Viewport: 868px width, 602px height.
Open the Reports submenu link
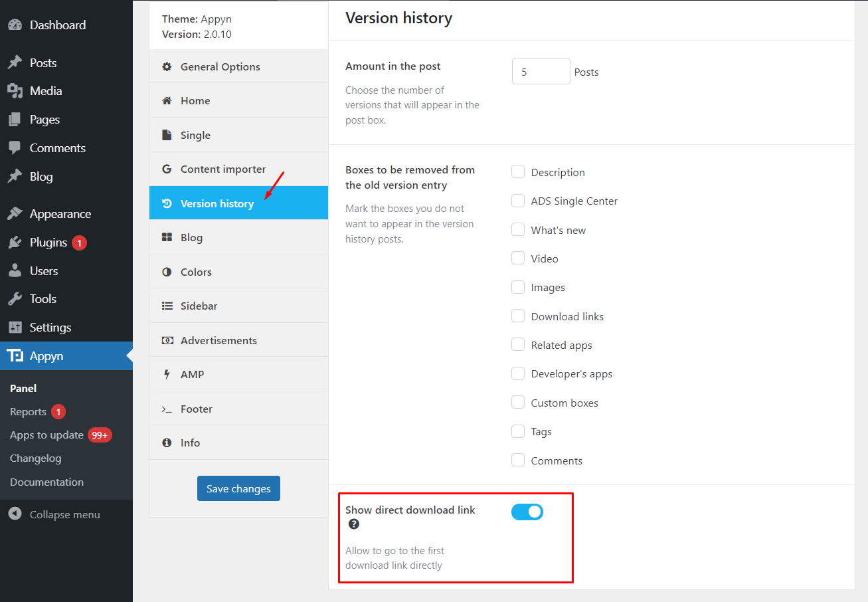[28, 412]
